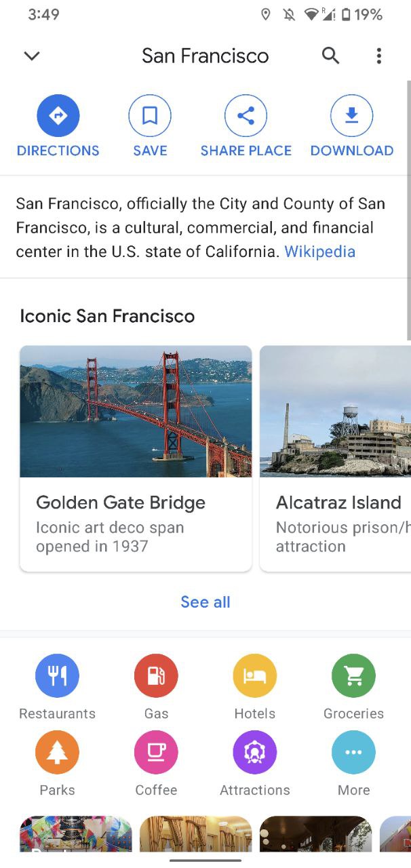Tap the Share Place icon

(246, 117)
